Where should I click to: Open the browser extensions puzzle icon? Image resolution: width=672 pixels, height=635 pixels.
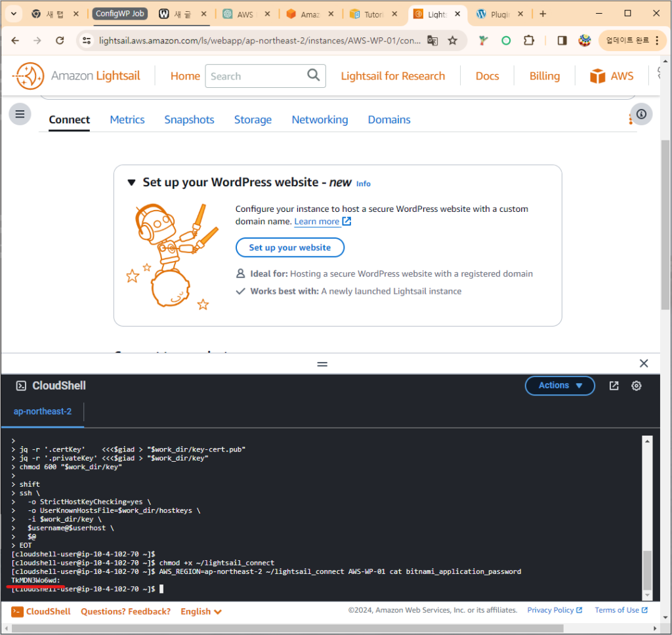tap(529, 41)
